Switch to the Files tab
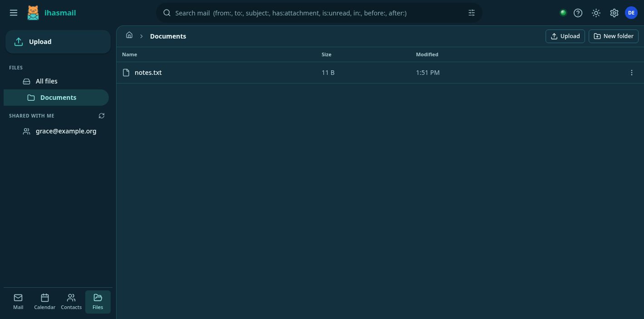Screen dimensions: 644x319 click(x=98, y=302)
